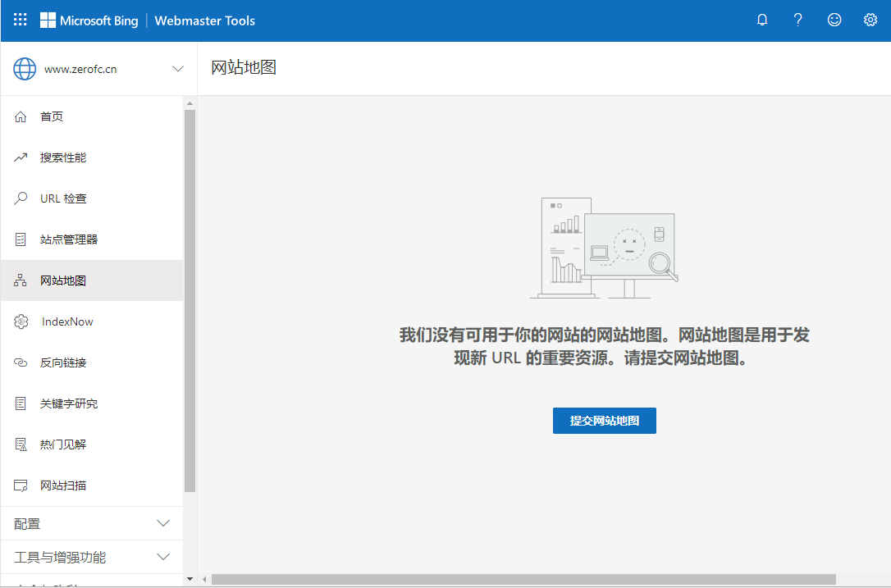The image size is (891, 588).
Task: Open 搜索性能 menu item
Action: pyautogui.click(x=92, y=157)
